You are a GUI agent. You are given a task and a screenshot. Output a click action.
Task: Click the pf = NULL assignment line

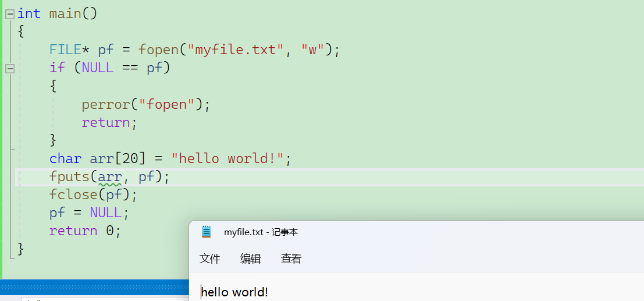point(88,213)
